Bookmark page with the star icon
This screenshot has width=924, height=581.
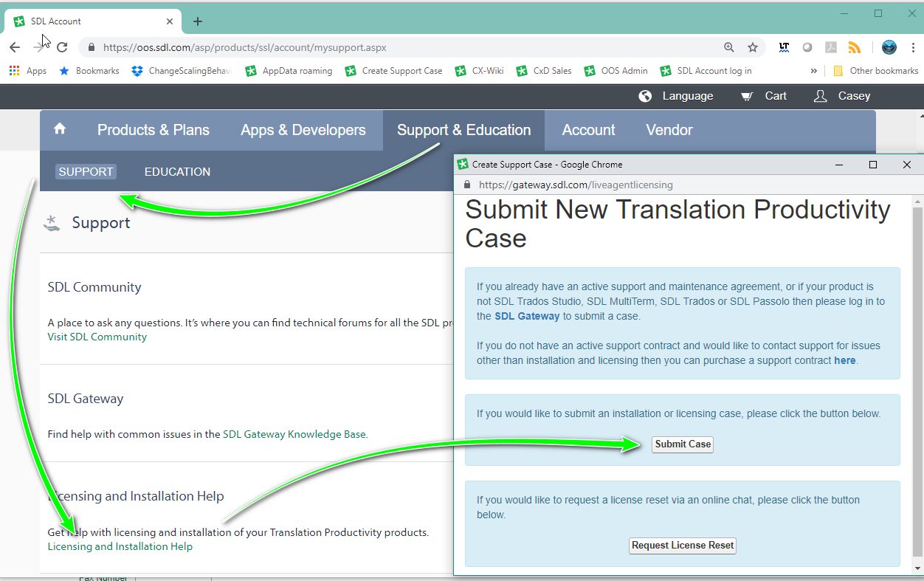click(x=753, y=47)
